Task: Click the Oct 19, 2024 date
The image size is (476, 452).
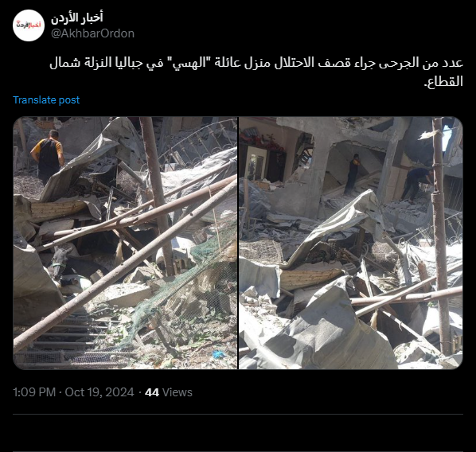Action: [99, 392]
